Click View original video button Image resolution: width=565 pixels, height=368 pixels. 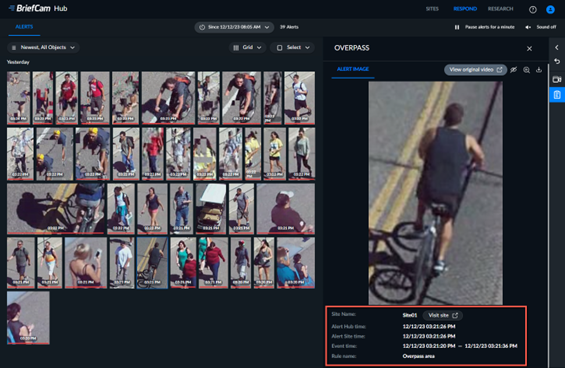point(475,70)
